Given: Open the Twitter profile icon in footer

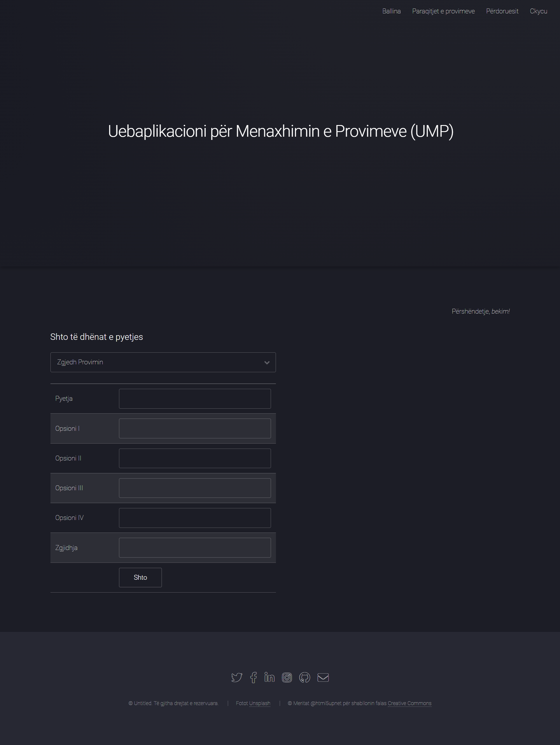Looking at the screenshot, I should point(237,677).
